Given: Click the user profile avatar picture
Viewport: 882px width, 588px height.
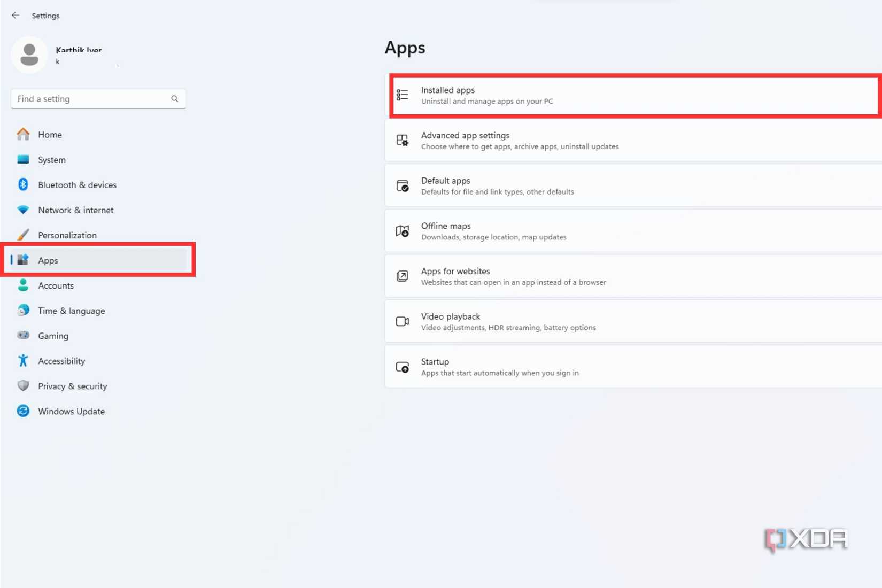Looking at the screenshot, I should pyautogui.click(x=29, y=55).
